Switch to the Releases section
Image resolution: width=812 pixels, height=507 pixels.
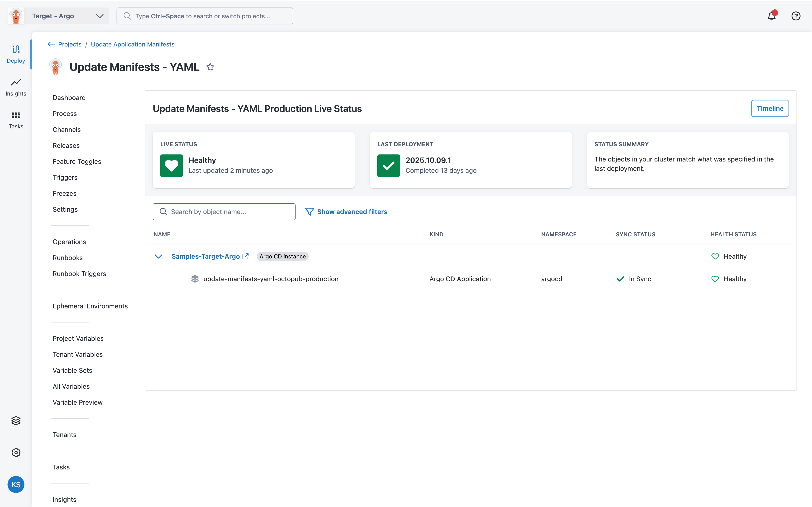tap(66, 146)
